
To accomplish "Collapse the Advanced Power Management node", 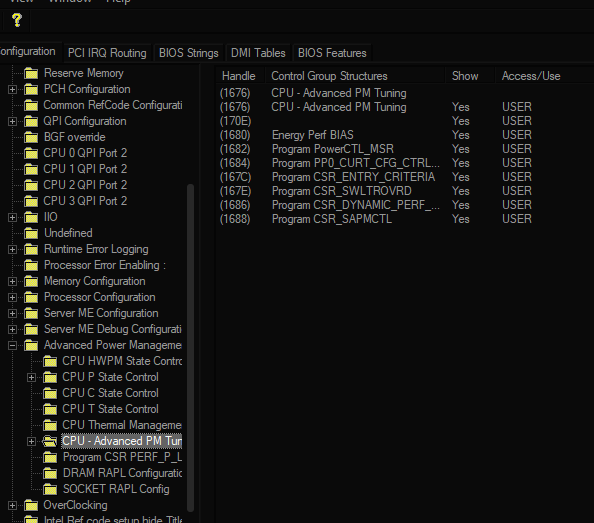I will (12, 345).
